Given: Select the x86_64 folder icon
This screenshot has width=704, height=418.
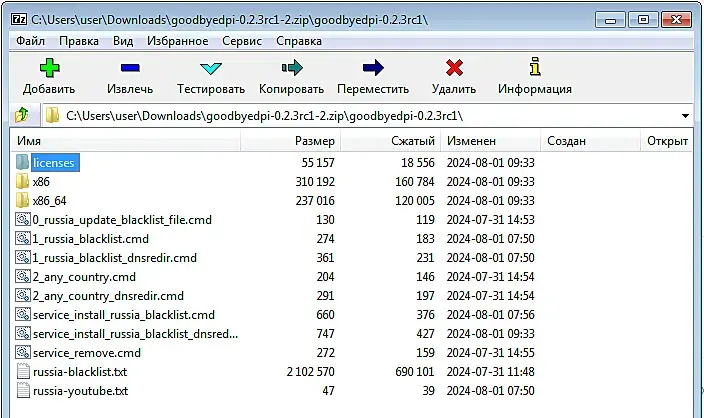Looking at the screenshot, I should (x=22, y=200).
